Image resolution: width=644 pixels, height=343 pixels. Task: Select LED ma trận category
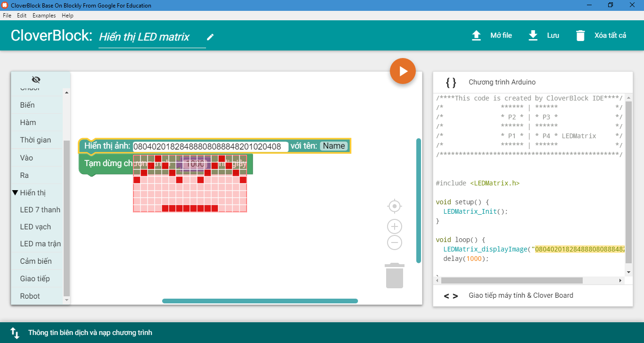pos(40,244)
